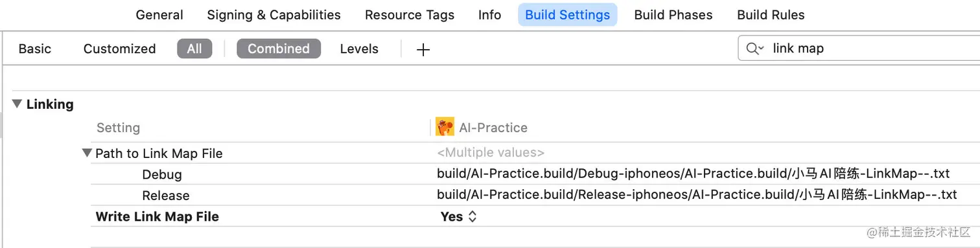Click the plus icon to add build setting
Viewport: 980px width, 248px height.
click(423, 49)
